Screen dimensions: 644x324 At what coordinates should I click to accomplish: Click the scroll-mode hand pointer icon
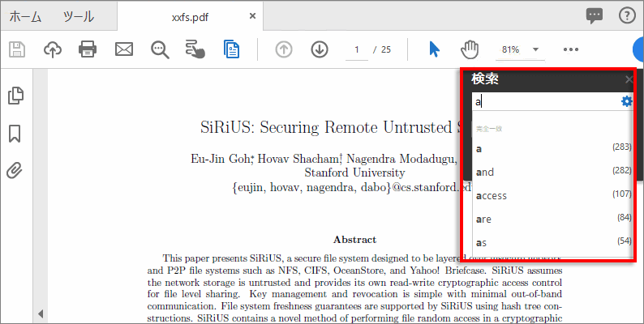(x=195, y=49)
